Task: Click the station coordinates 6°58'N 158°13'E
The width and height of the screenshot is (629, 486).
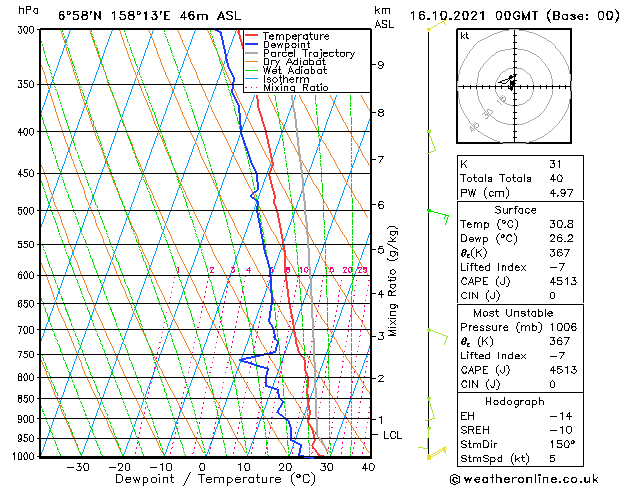Action: [x=114, y=16]
